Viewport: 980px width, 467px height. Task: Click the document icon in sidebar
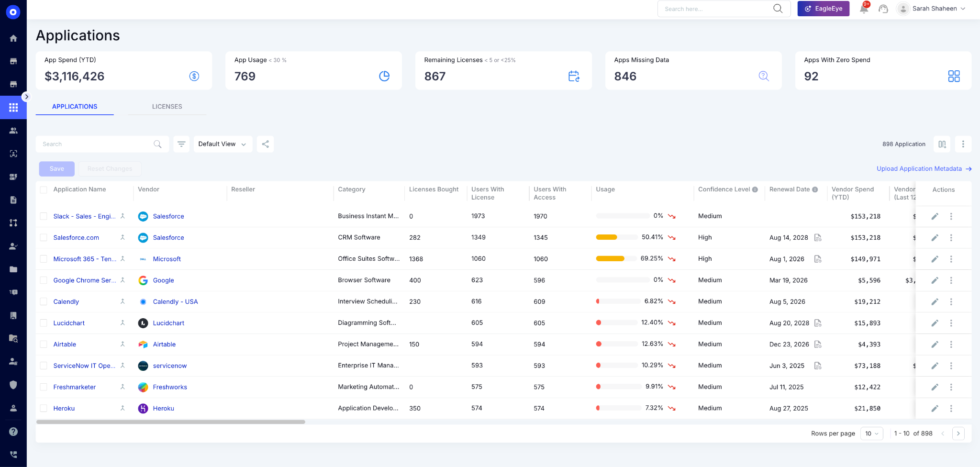pos(13,200)
